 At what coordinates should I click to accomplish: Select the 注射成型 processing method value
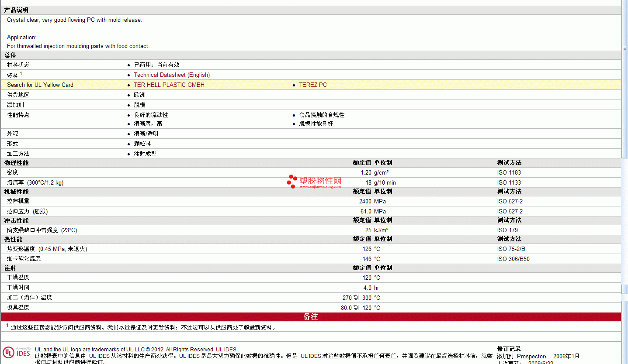[146, 154]
